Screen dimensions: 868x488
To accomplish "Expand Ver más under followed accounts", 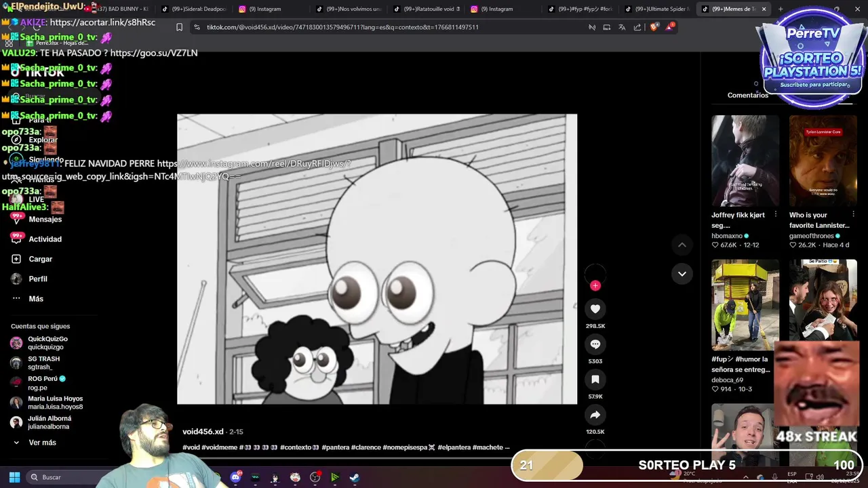I will [42, 443].
